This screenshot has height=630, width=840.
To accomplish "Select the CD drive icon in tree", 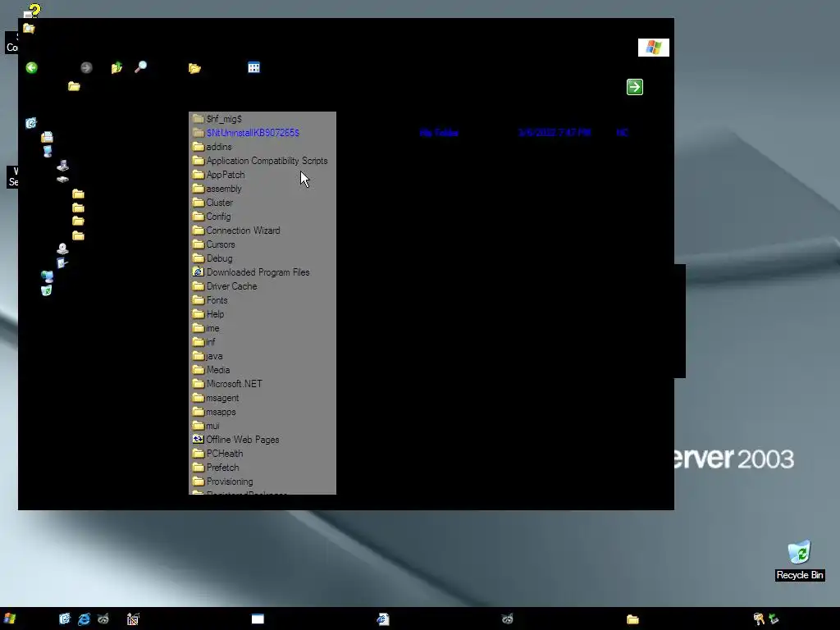I will tap(62, 249).
